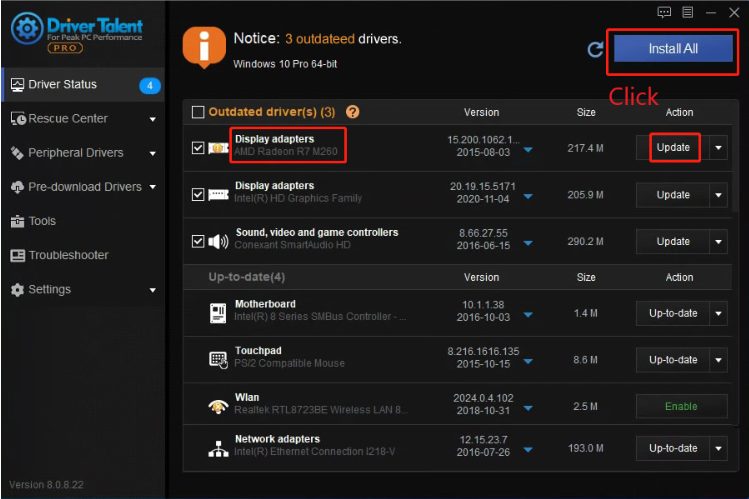The image size is (749, 499).
Task: Open the main menu list icon
Action: click(x=687, y=12)
